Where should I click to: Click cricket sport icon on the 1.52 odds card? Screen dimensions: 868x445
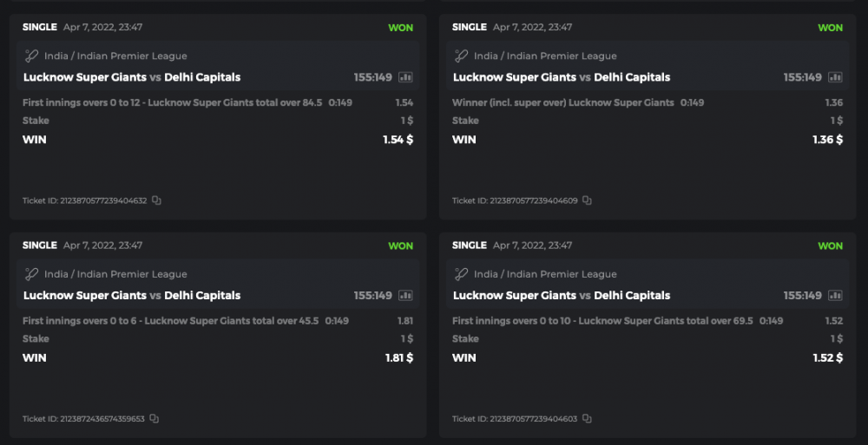462,274
